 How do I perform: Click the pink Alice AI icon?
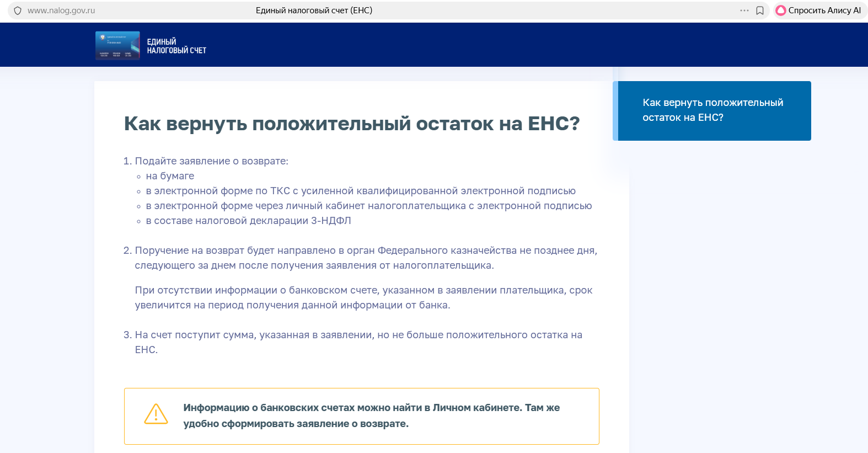pos(780,10)
